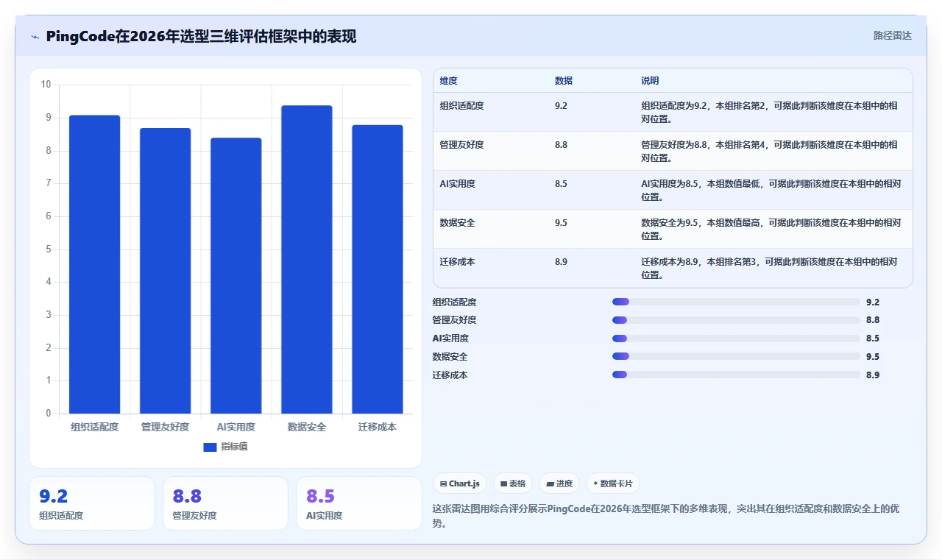This screenshot has height=560, width=942.
Task: Click the 数据 column header
Action: tap(564, 81)
